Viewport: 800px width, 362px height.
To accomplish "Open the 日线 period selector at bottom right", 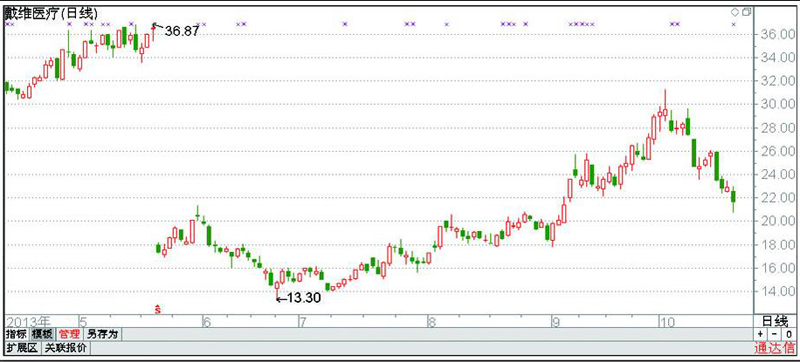I will point(775,321).
